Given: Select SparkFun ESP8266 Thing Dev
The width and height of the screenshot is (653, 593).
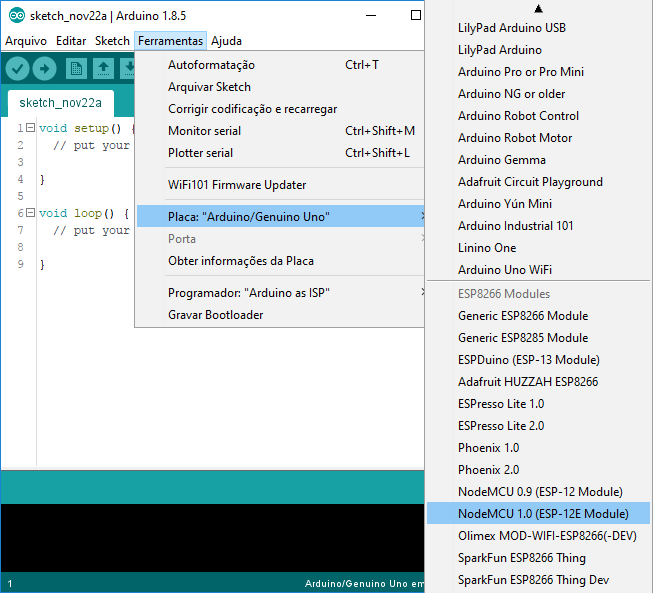Looking at the screenshot, I should coord(538,580).
